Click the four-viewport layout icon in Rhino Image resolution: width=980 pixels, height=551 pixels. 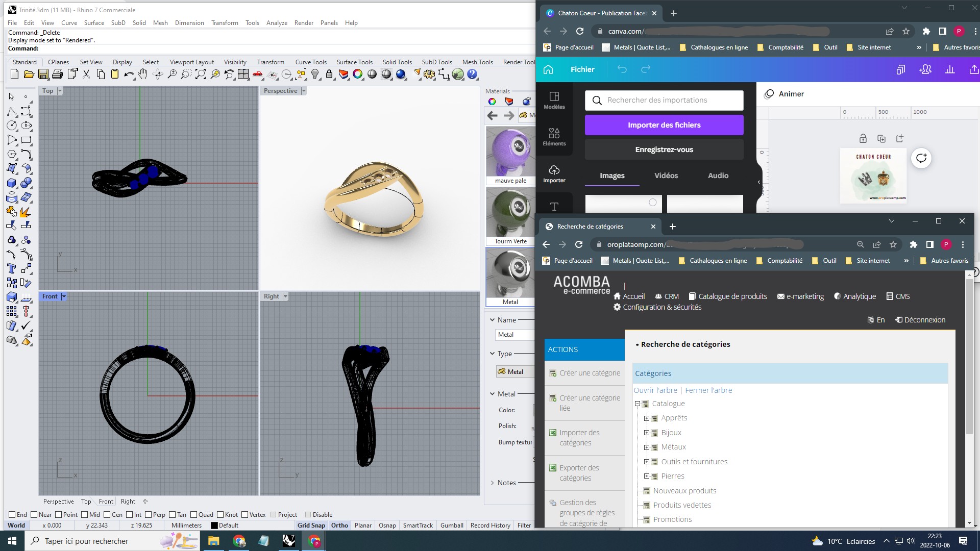click(243, 74)
